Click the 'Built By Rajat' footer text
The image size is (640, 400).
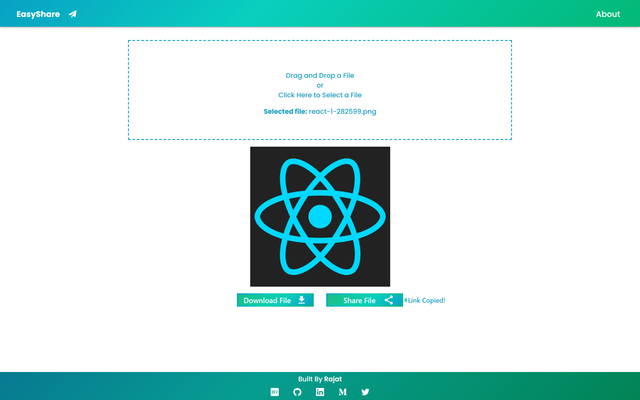(x=320, y=379)
